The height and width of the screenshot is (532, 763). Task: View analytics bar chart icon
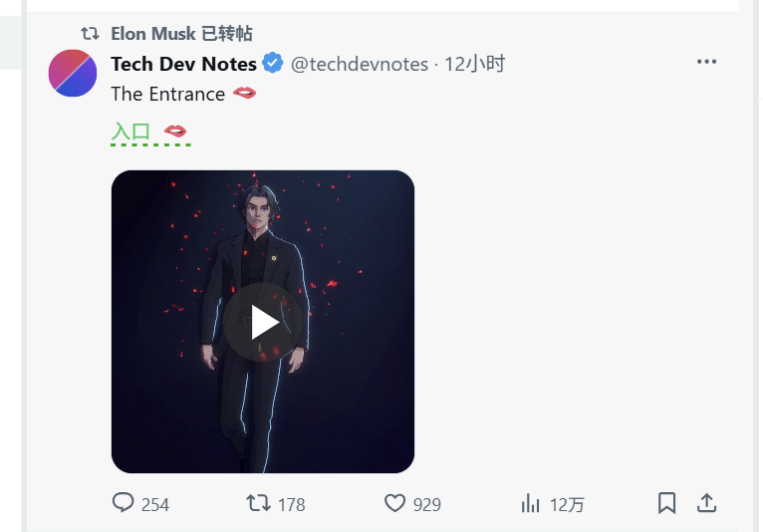click(x=530, y=503)
